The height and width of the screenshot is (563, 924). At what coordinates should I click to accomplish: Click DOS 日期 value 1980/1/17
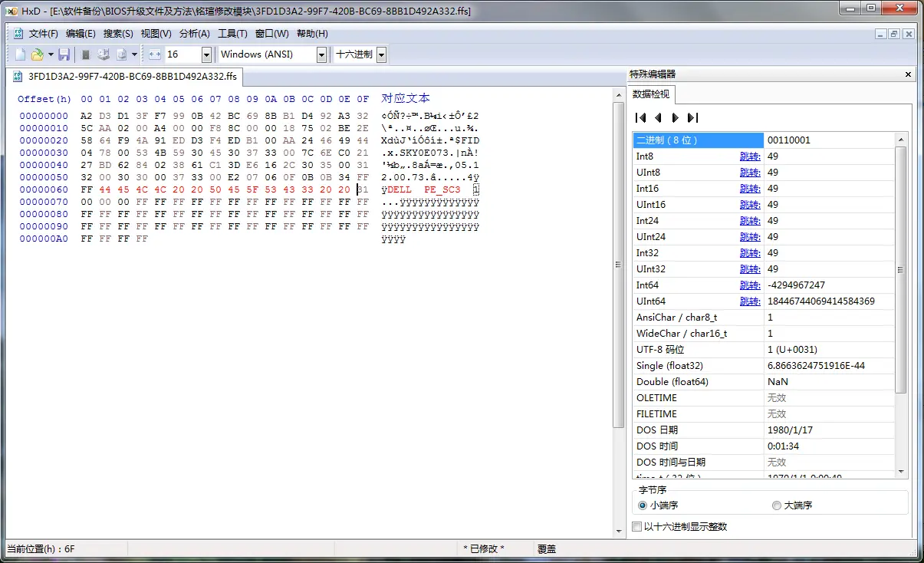click(x=828, y=430)
